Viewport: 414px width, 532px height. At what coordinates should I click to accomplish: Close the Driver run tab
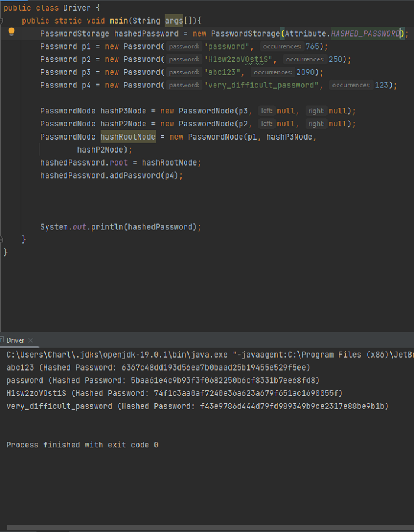click(x=31, y=340)
